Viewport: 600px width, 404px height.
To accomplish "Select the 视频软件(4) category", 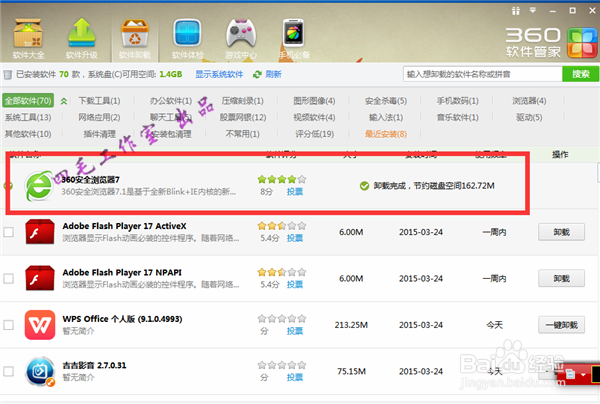I will (x=314, y=117).
